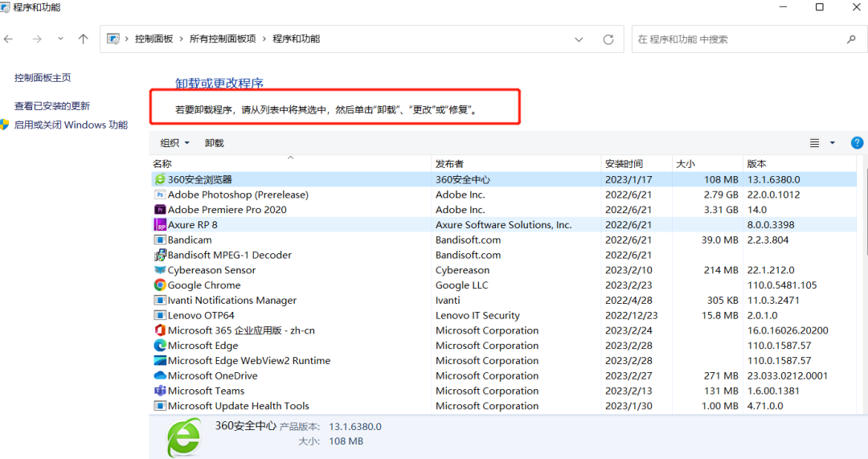Screen dimensions: 868x459
Task: Click the Axure RP 8 icon
Action: click(159, 224)
